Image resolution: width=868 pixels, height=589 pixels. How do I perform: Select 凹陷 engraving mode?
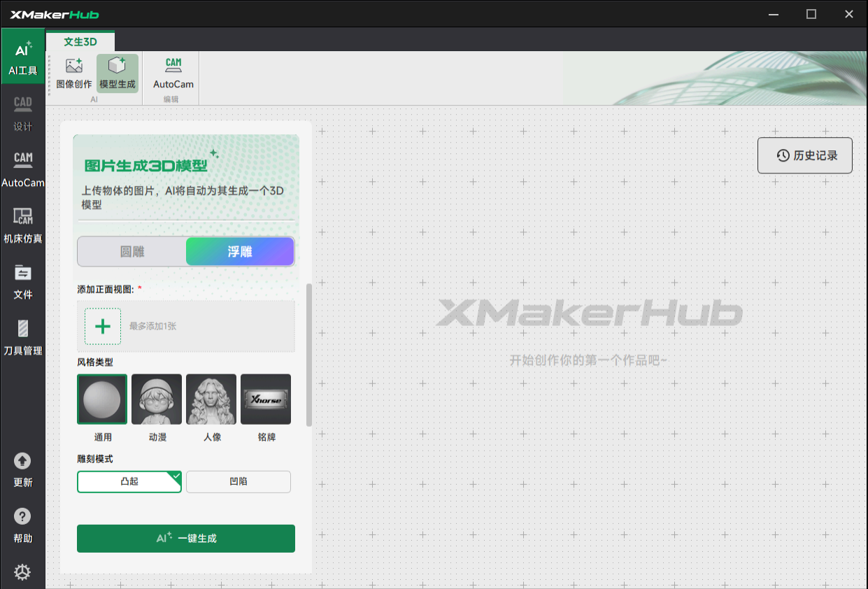click(239, 481)
